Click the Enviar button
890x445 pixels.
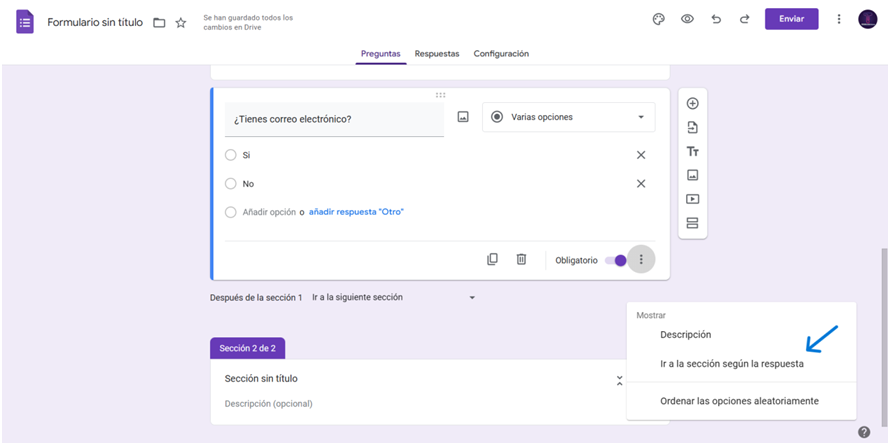click(791, 19)
